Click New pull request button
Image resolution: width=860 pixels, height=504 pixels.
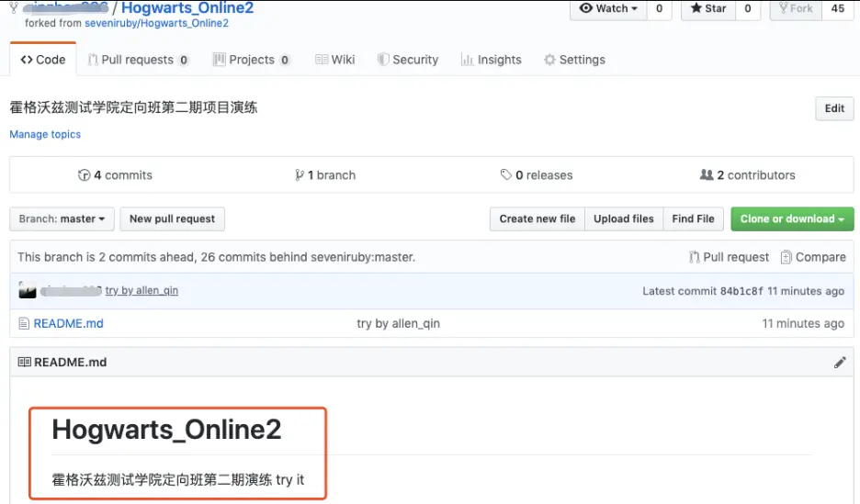[x=172, y=219]
